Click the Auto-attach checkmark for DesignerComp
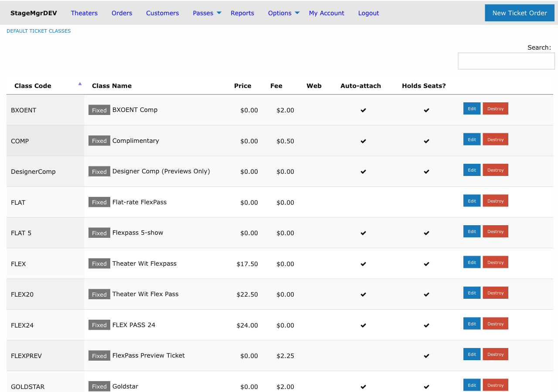This screenshot has width=558, height=392. (x=363, y=172)
